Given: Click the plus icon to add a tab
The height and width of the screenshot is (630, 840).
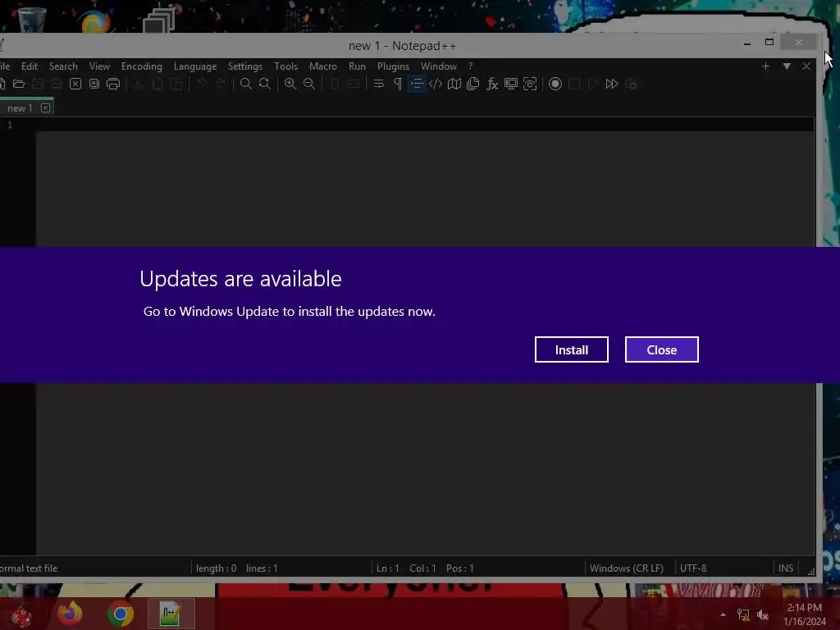Looking at the screenshot, I should tap(765, 66).
